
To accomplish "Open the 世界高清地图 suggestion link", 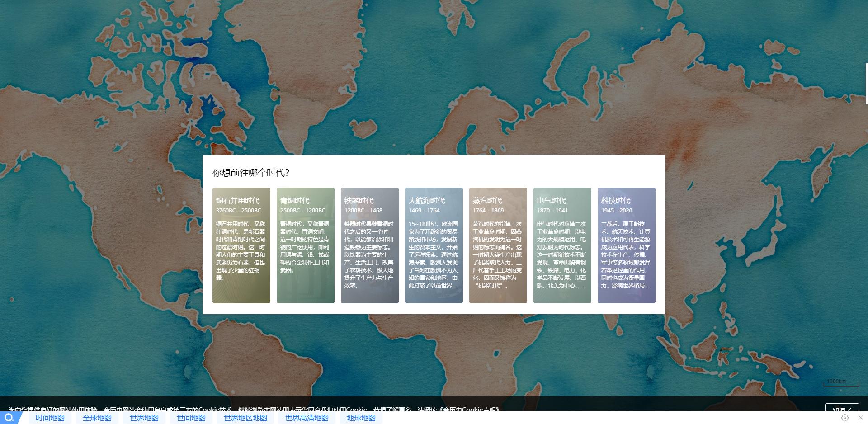I will coord(307,418).
